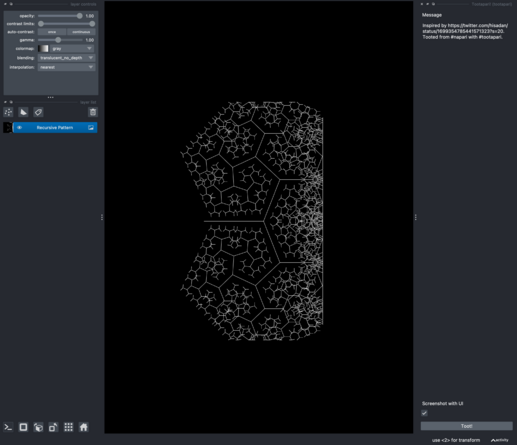Hide the Recursive Pattern layer via eye icon
The width and height of the screenshot is (517, 445).
click(x=19, y=128)
